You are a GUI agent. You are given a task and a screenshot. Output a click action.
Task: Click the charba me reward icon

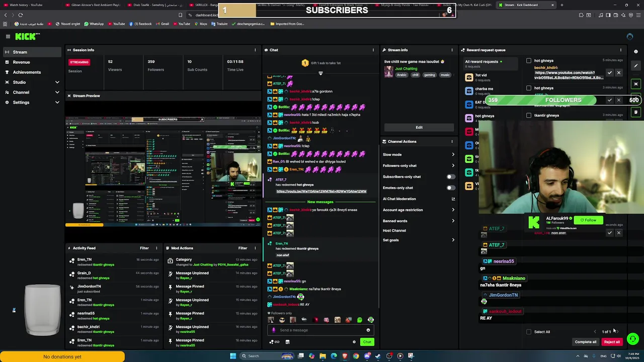click(x=469, y=91)
